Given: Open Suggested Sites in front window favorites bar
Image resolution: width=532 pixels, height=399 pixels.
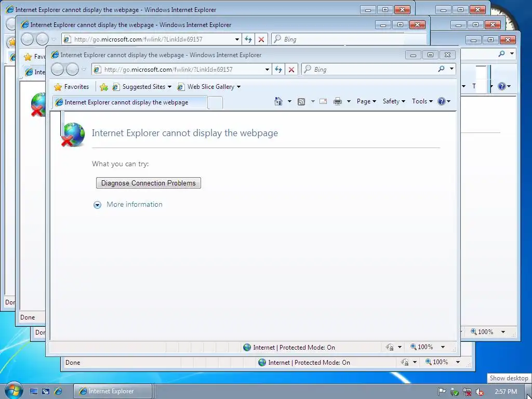Looking at the screenshot, I should click(x=142, y=87).
